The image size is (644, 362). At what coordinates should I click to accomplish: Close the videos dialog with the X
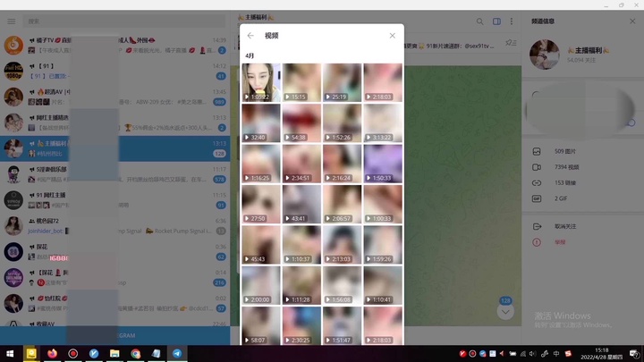(x=392, y=36)
